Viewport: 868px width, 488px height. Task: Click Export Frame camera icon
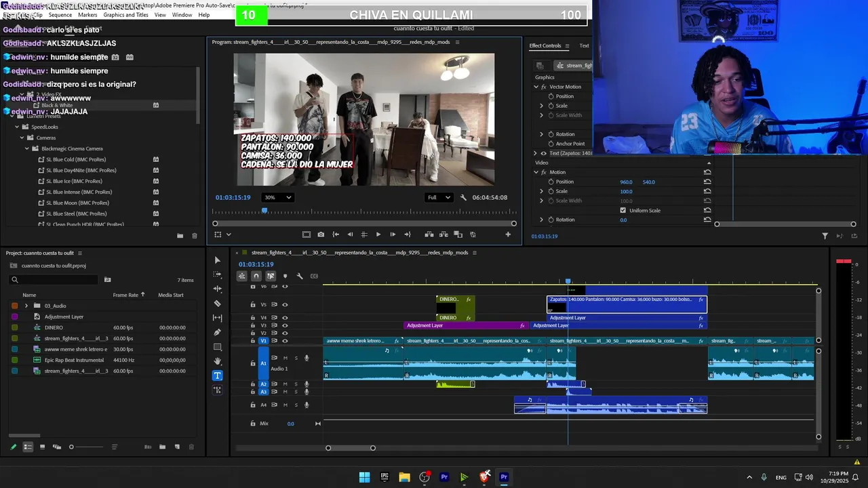click(321, 235)
